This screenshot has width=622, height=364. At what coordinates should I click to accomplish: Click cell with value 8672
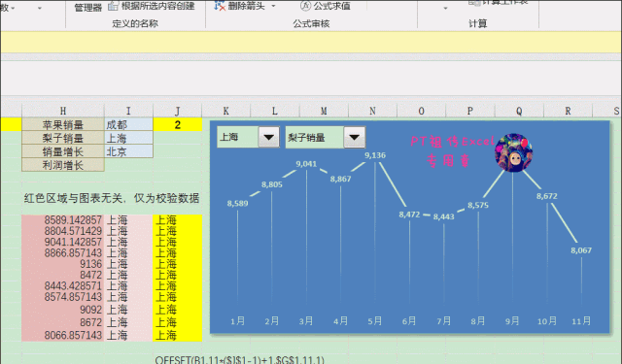tap(63, 322)
